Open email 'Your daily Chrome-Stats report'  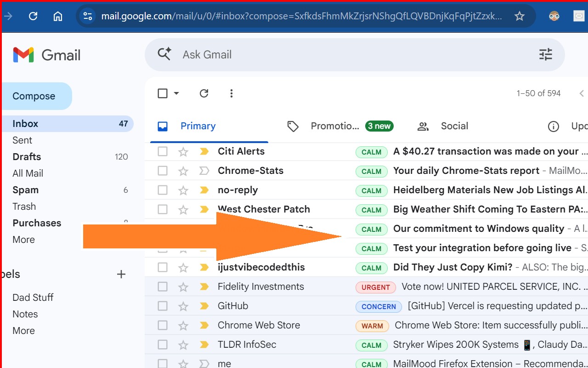(466, 171)
